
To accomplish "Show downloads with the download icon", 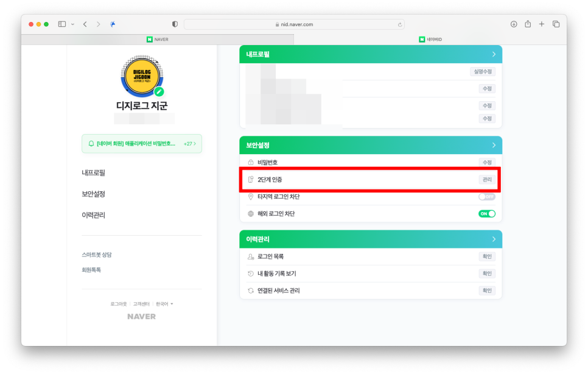I will [x=514, y=24].
